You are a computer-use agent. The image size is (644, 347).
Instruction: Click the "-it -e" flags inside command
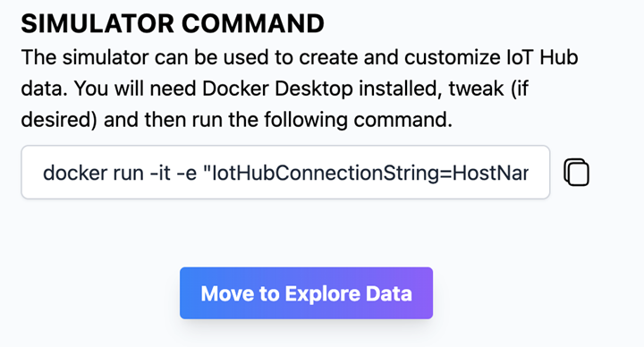(174, 173)
